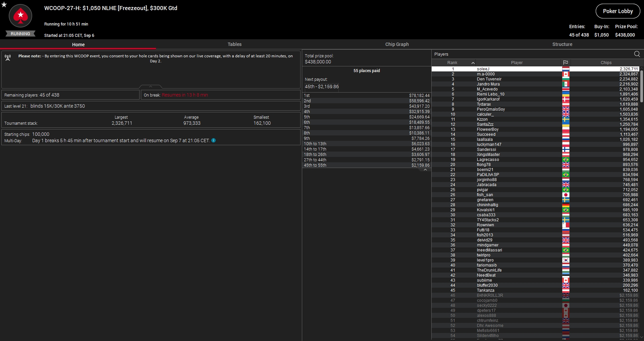Open the Chip Graph tab
This screenshot has width=644, height=341.
tap(397, 44)
